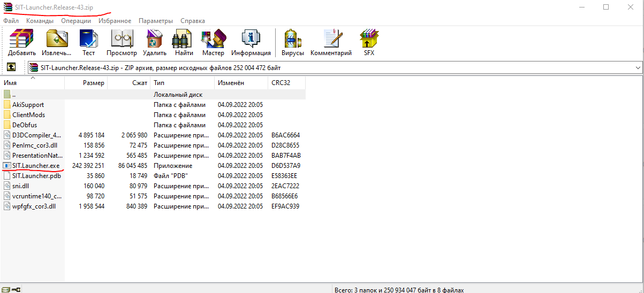Expand the archive path dropdown arrow
The width and height of the screenshot is (644, 293).
637,68
